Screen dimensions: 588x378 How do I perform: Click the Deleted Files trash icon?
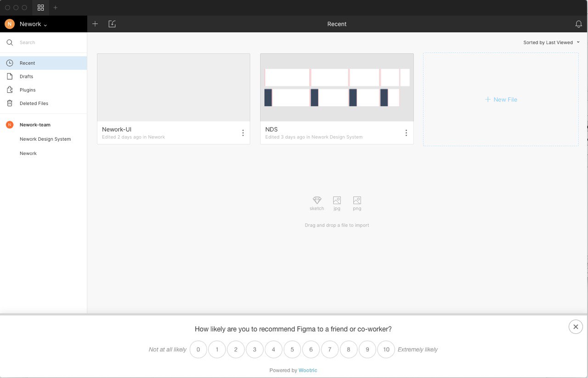[10, 103]
